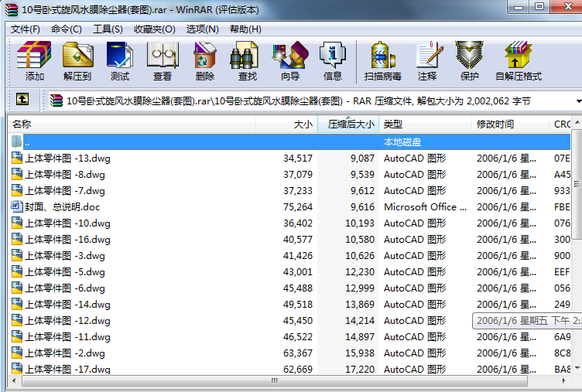Expand the address bar path dropdown
The height and width of the screenshot is (392, 582).
click(578, 101)
